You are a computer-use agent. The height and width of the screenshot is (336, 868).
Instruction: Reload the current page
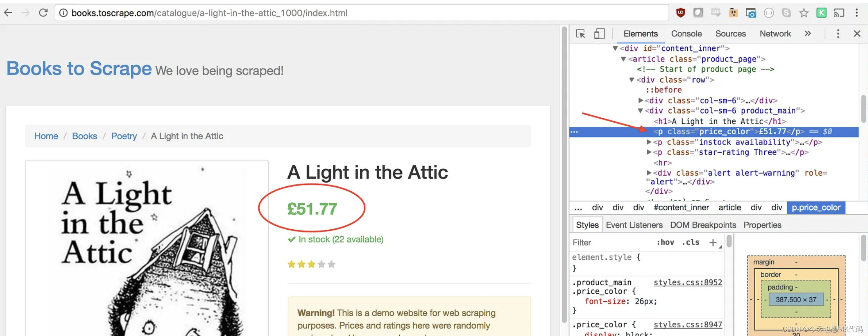pos(43,13)
